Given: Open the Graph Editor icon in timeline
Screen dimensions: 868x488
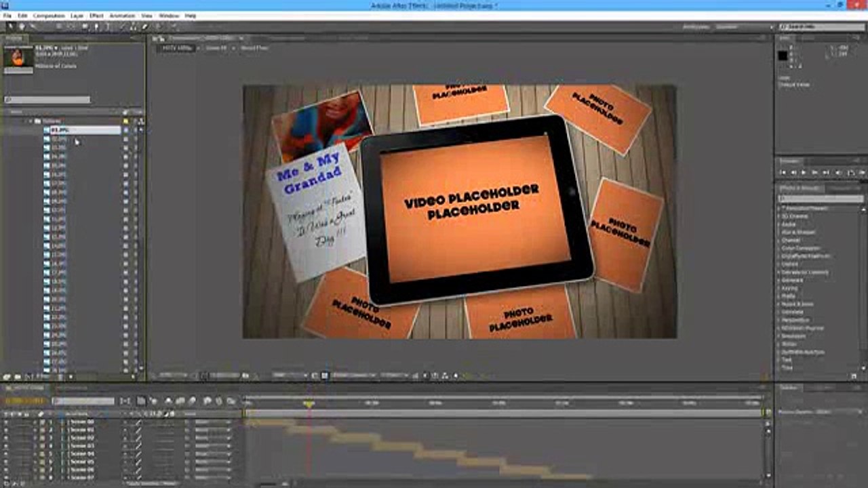Looking at the screenshot, I should coord(231,401).
